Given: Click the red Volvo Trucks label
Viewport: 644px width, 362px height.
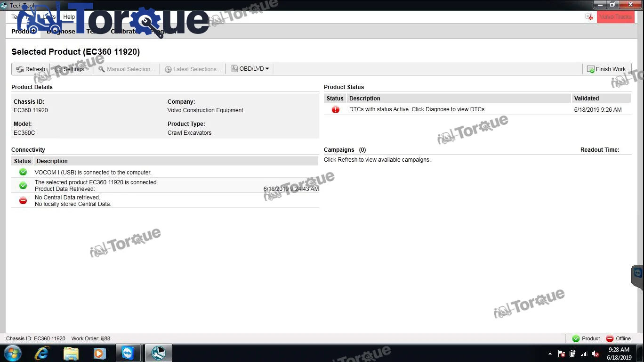Looking at the screenshot, I should [615, 16].
